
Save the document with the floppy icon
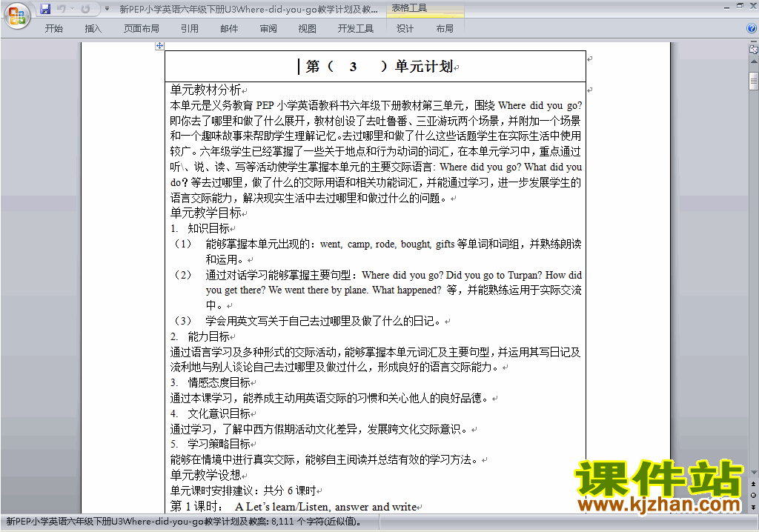coord(45,9)
